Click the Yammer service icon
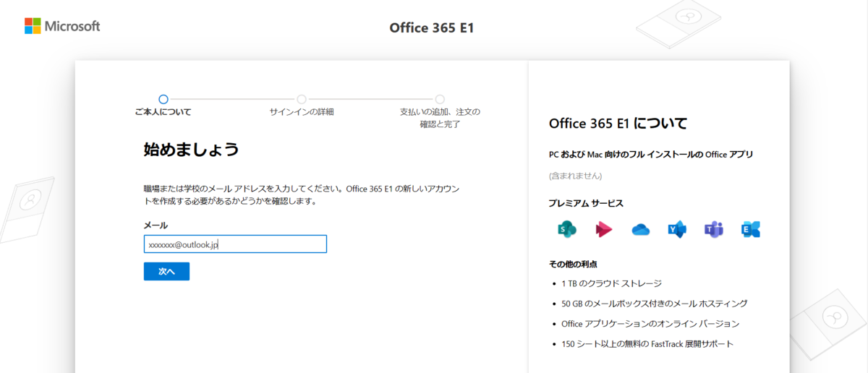The height and width of the screenshot is (373, 868). point(677,230)
